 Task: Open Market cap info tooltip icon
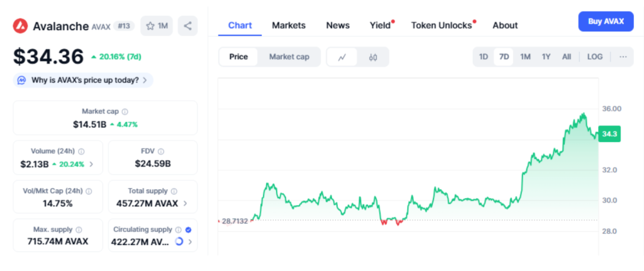(125, 112)
